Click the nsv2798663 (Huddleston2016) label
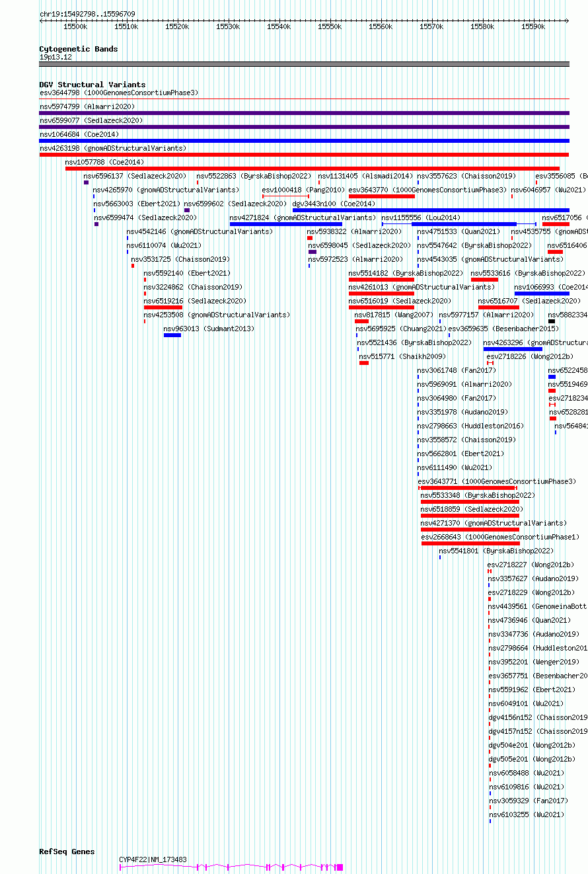588x874 pixels. click(x=470, y=426)
